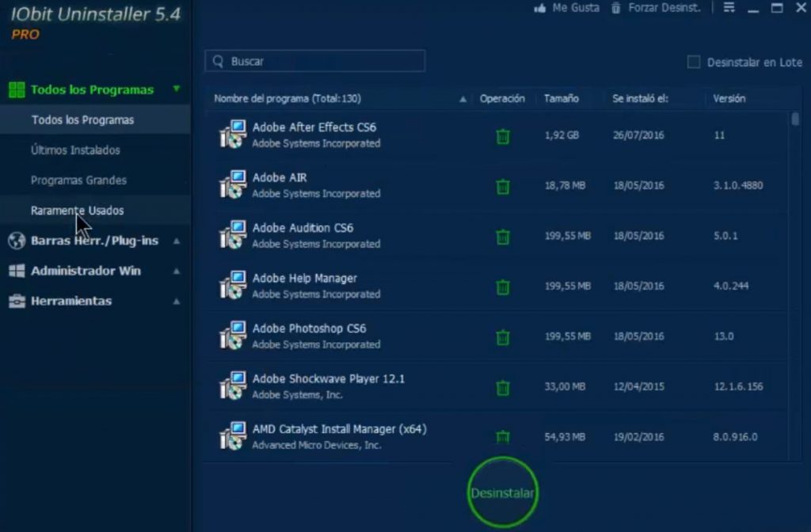Click the Advanced Micro Devices, Inc. publisher text

317,445
